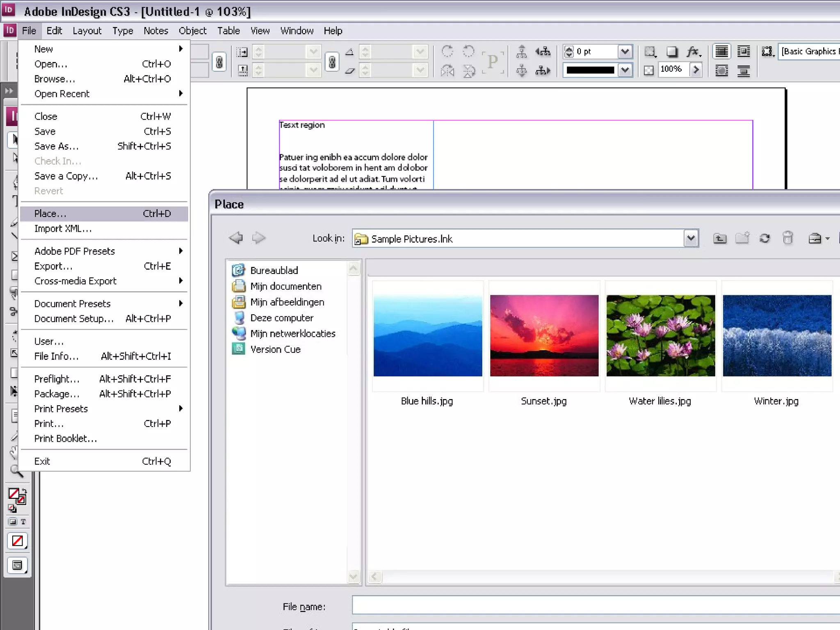The height and width of the screenshot is (630, 840).
Task: Click the refresh icon in Place dialog
Action: [x=765, y=238]
